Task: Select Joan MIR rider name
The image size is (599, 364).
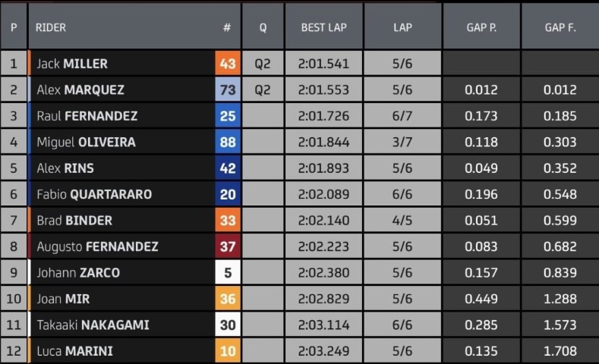Action: pyautogui.click(x=63, y=299)
